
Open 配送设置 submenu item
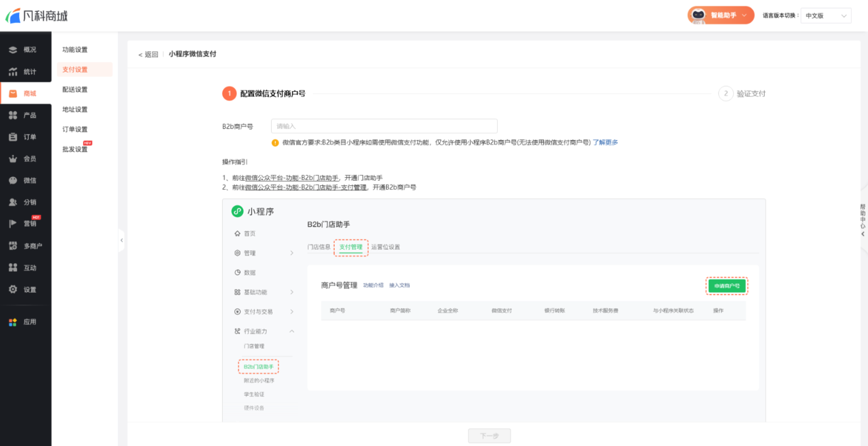click(x=75, y=89)
